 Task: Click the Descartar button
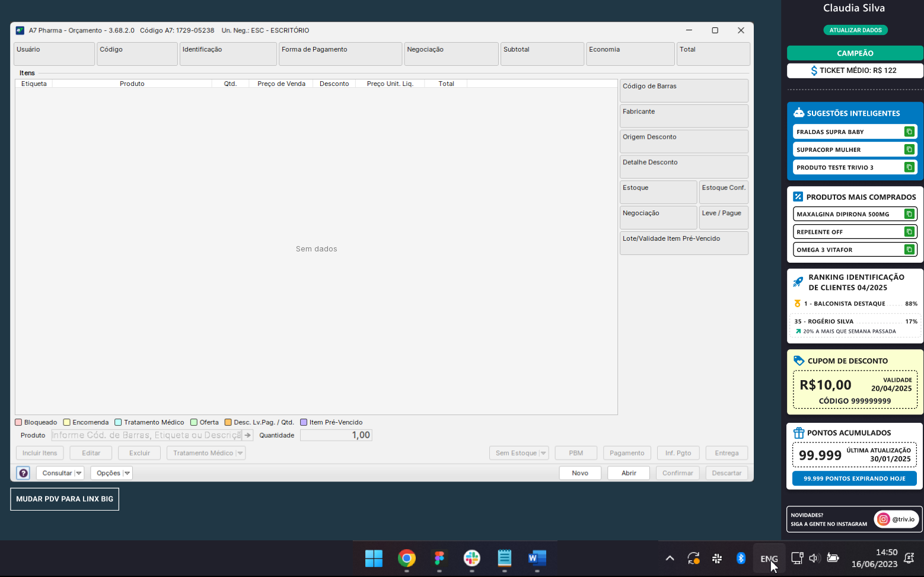[x=727, y=473]
